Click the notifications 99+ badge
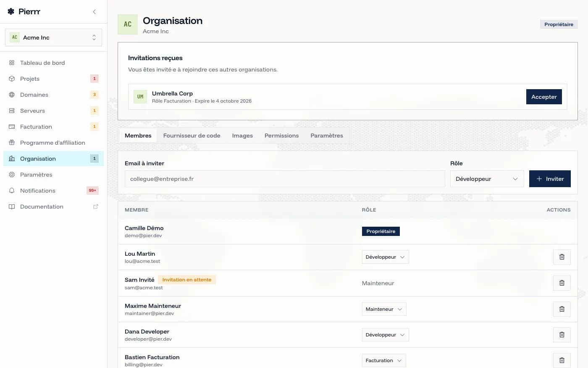Viewport: 588px width, 368px height. (92, 191)
